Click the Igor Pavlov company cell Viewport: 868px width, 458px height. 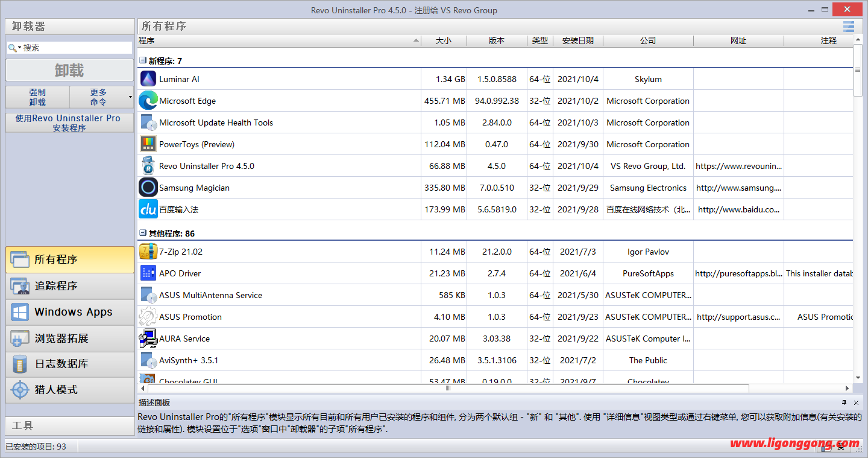tap(648, 252)
